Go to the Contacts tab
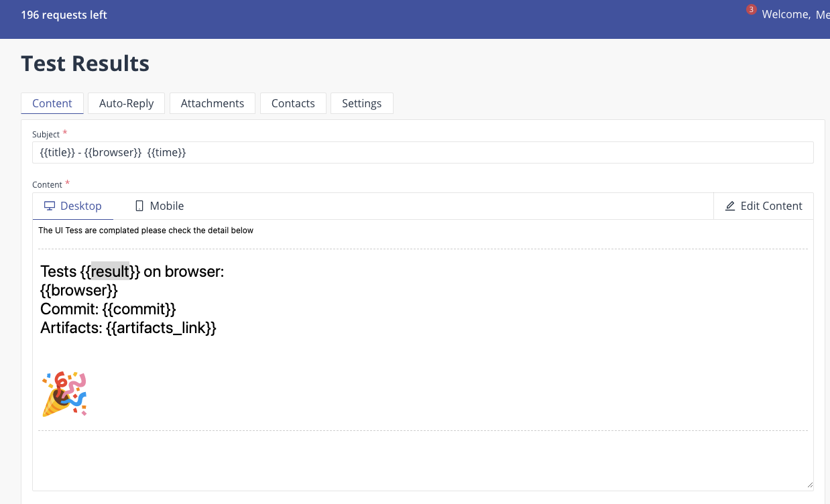This screenshot has width=830, height=504. click(293, 103)
